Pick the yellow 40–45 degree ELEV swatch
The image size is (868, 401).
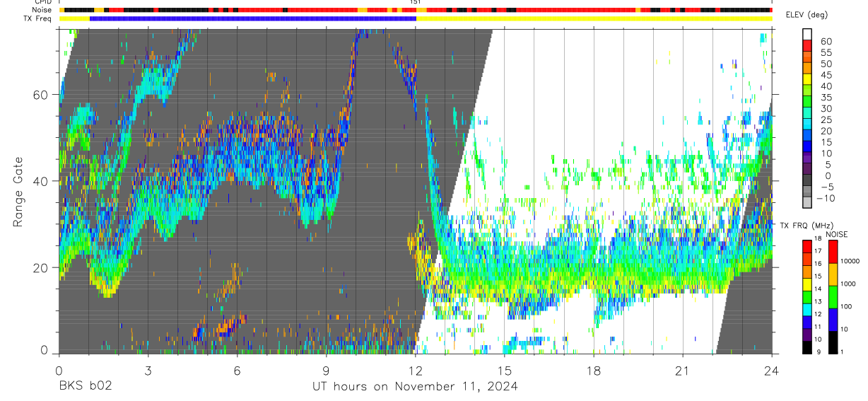pyautogui.click(x=807, y=79)
